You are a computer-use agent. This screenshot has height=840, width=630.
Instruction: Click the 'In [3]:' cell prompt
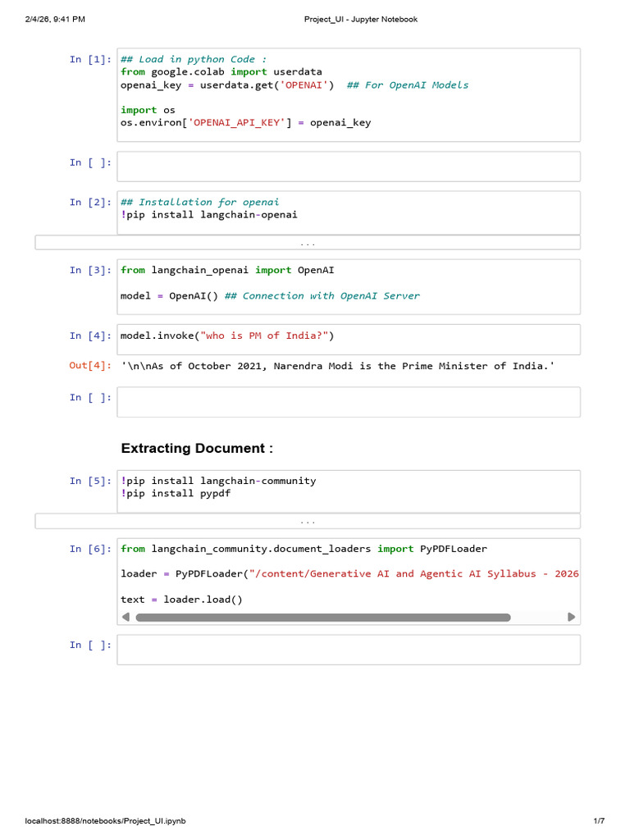(90, 270)
